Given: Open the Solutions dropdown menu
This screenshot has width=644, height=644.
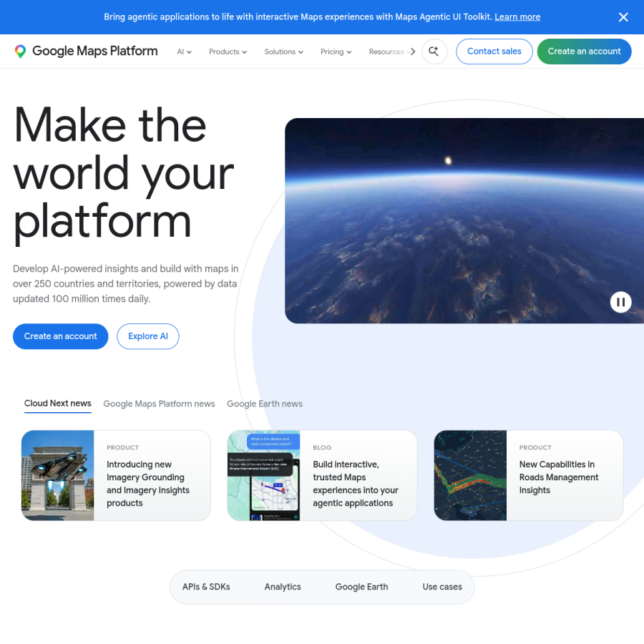Looking at the screenshot, I should coord(283,52).
